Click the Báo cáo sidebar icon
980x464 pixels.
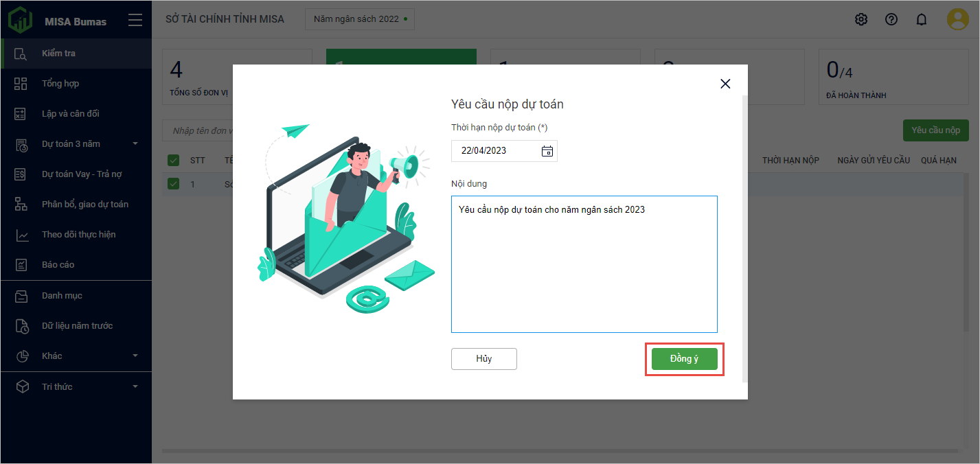(x=21, y=265)
